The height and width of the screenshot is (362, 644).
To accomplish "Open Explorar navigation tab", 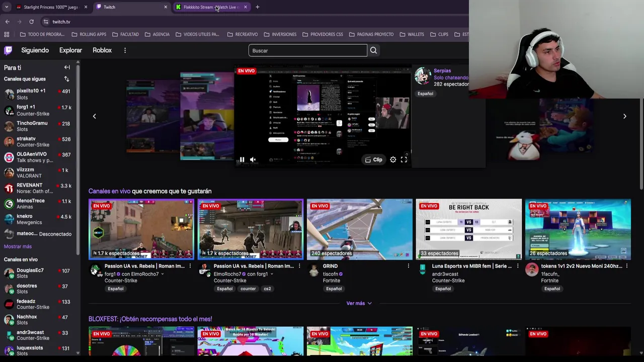I will pyautogui.click(x=70, y=50).
